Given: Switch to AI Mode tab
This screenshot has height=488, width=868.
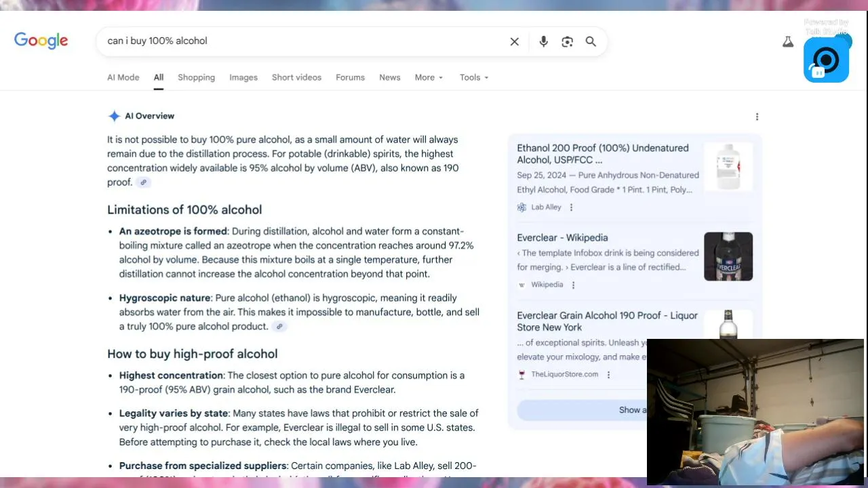Looking at the screenshot, I should coord(123,77).
